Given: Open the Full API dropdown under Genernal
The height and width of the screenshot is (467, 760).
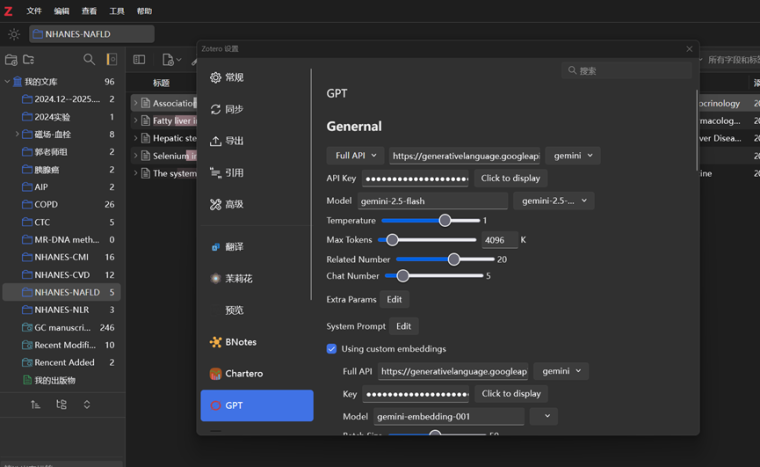Looking at the screenshot, I should tap(355, 156).
